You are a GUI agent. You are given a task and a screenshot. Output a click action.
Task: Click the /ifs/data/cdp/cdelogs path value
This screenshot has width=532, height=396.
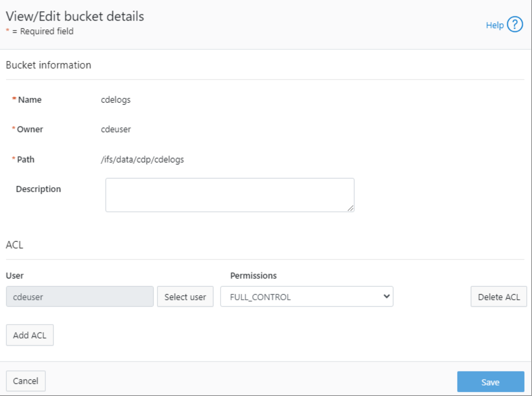(142, 159)
